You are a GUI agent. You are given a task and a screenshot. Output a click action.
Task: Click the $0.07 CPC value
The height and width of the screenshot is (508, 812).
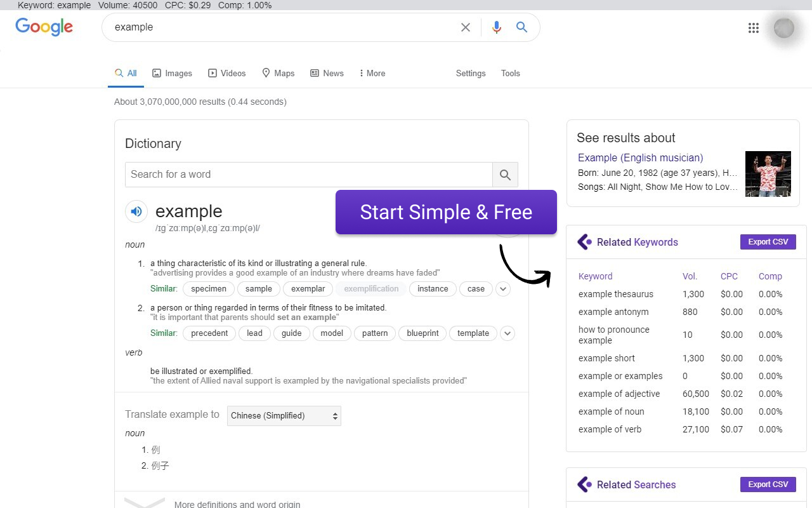(731, 429)
